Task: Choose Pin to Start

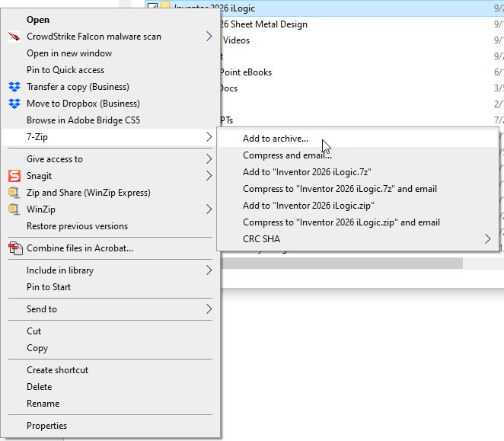Action: (111, 287)
